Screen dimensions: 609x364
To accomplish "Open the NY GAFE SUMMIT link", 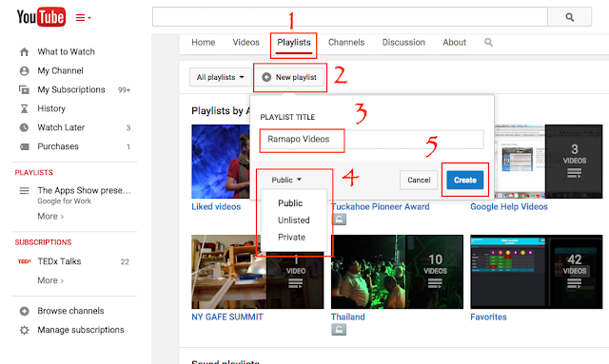I will 227,317.
